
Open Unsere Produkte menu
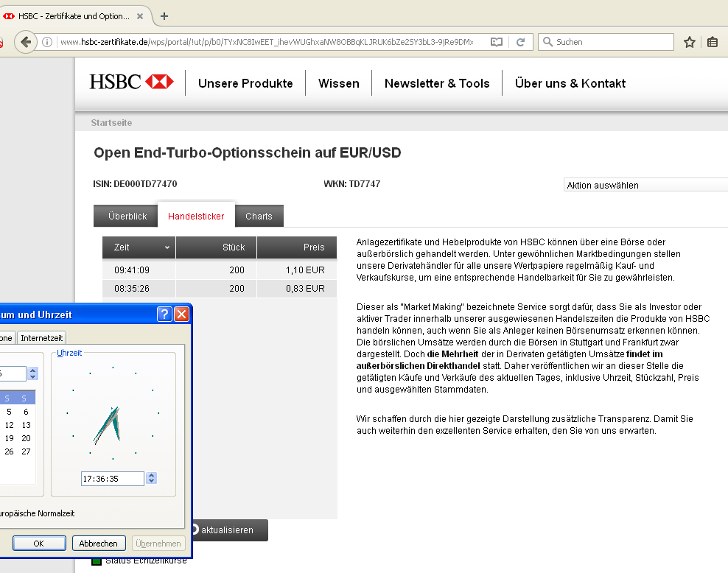pyautogui.click(x=245, y=83)
